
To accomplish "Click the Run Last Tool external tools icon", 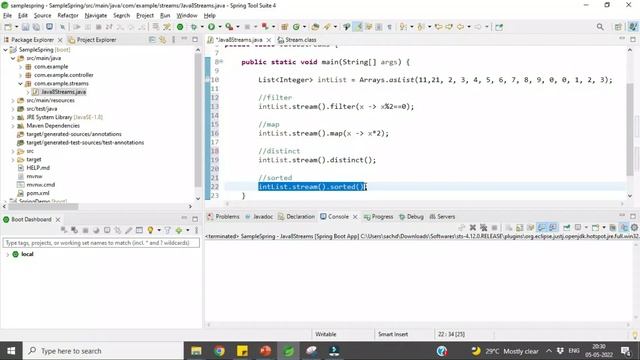I will click(229, 27).
